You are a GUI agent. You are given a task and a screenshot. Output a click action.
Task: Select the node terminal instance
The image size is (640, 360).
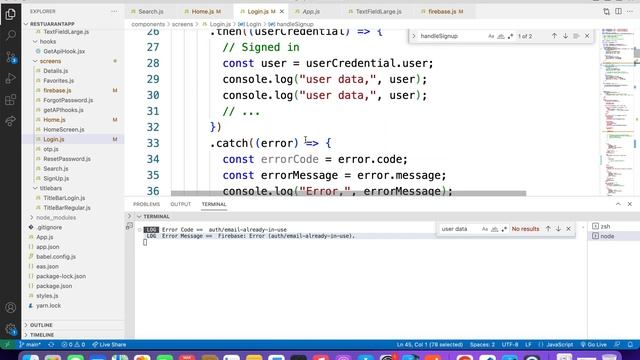[612, 236]
